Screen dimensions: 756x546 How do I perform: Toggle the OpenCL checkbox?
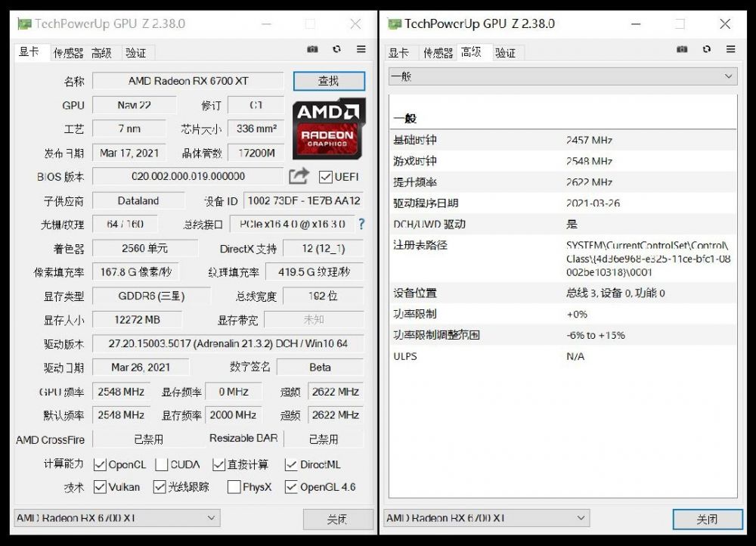click(x=100, y=464)
